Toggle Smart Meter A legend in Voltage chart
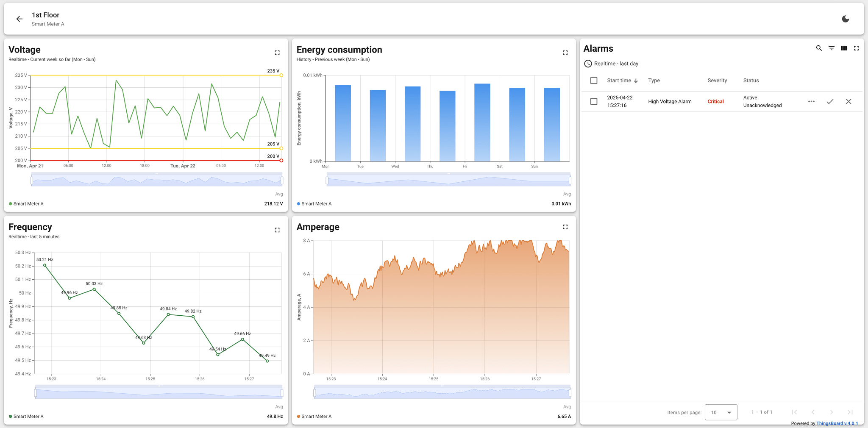The image size is (868, 428). [28, 204]
